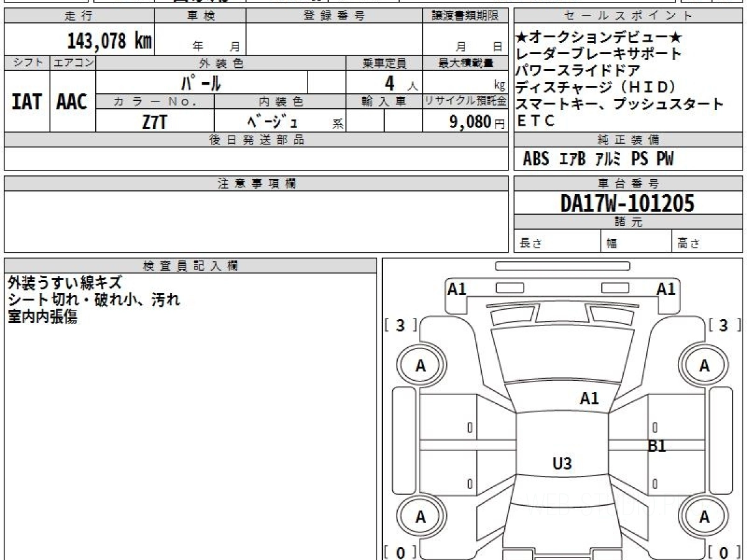Select the 室内内張傷 inspector note
Screen dimensions: 747x560
click(42, 317)
